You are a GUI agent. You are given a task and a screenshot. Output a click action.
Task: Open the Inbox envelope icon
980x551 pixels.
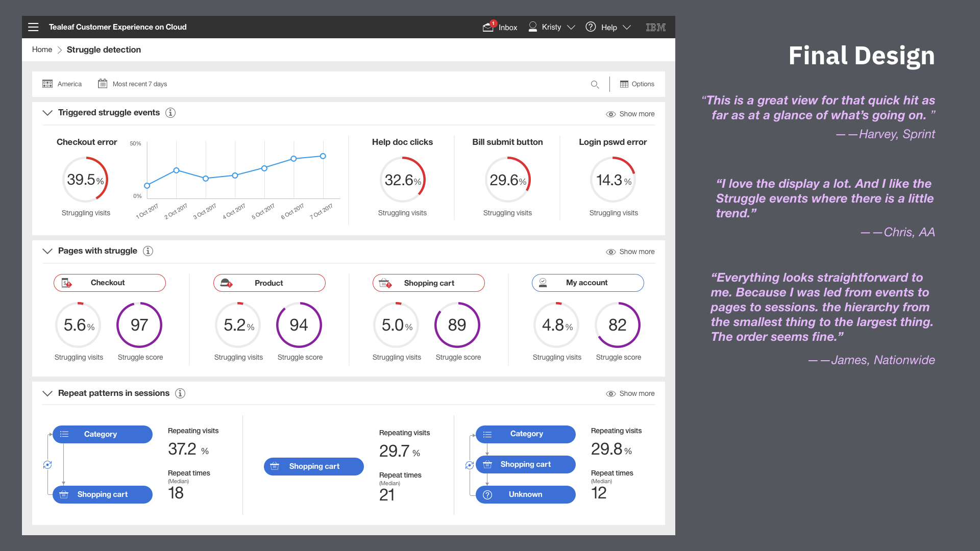(x=488, y=27)
